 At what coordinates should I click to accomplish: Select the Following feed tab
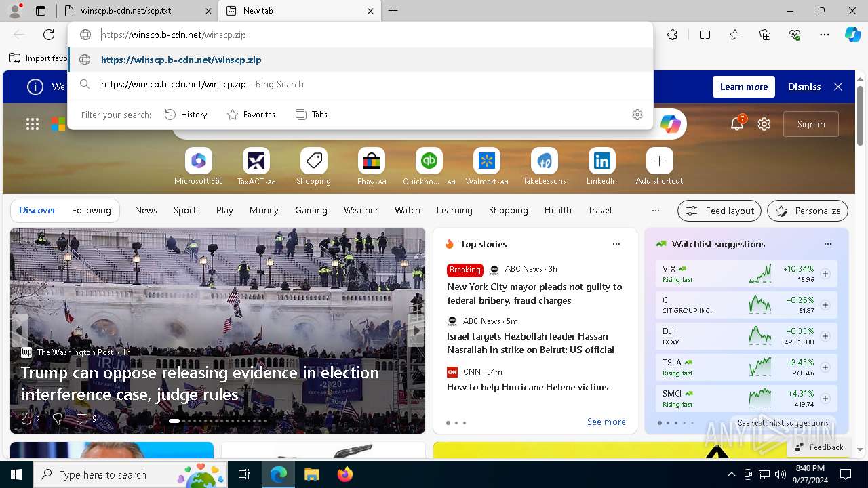91,210
